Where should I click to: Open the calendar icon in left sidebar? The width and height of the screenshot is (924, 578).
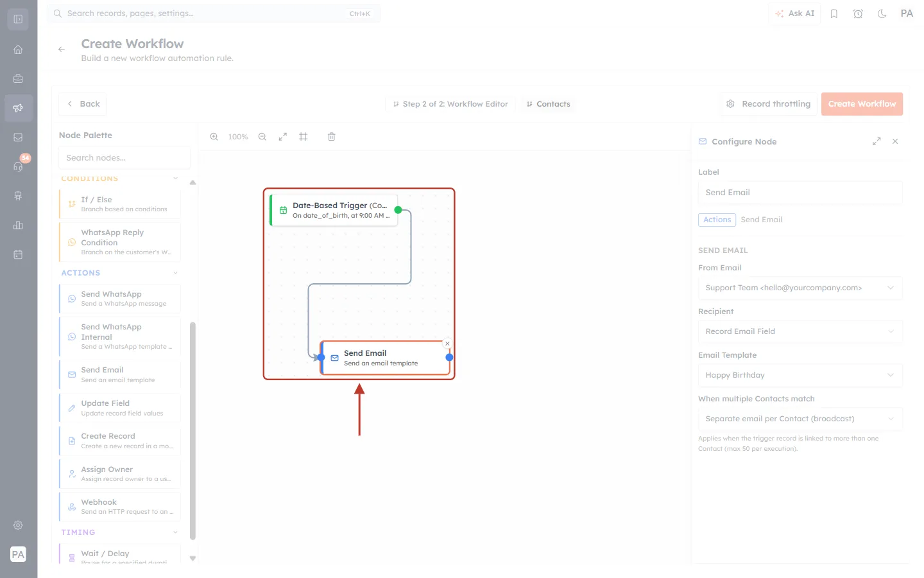[18, 254]
